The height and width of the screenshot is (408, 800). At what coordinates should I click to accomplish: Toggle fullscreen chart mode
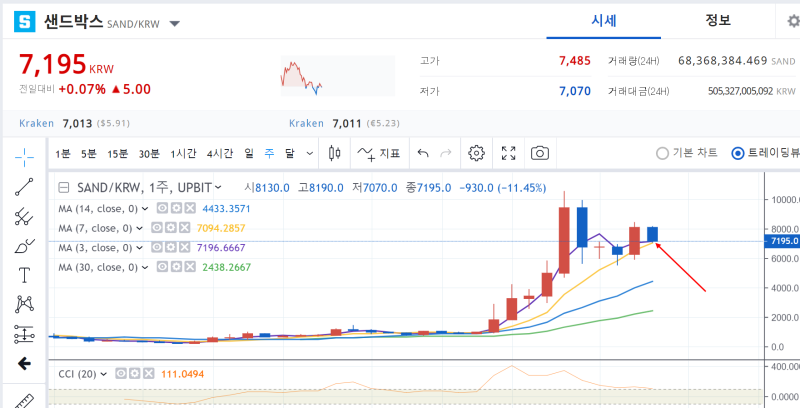click(x=508, y=153)
